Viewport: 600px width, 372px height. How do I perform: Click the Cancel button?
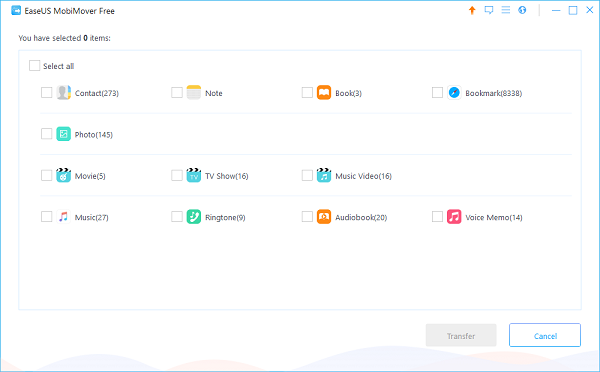click(545, 335)
